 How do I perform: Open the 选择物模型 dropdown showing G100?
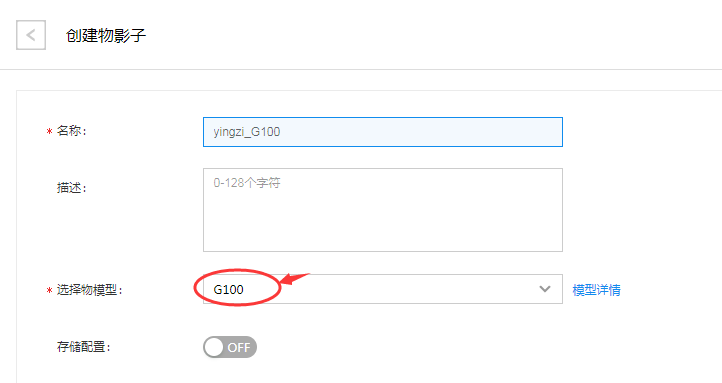click(383, 289)
